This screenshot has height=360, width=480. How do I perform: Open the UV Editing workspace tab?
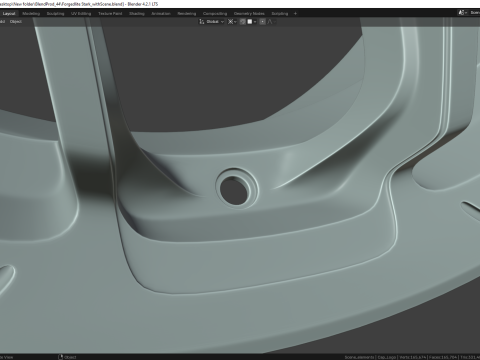[x=81, y=13]
